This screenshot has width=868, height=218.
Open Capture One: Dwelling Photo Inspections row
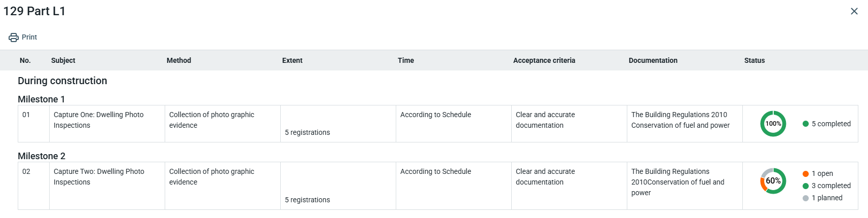pyautogui.click(x=98, y=120)
